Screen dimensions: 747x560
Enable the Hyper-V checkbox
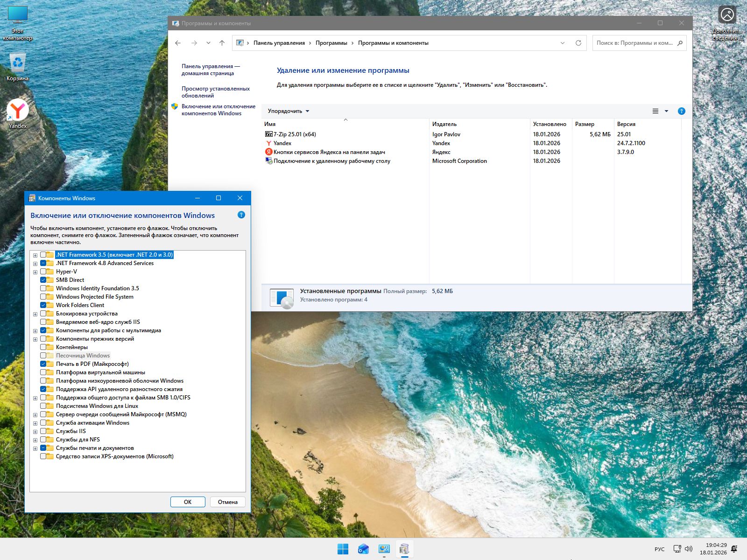point(43,272)
